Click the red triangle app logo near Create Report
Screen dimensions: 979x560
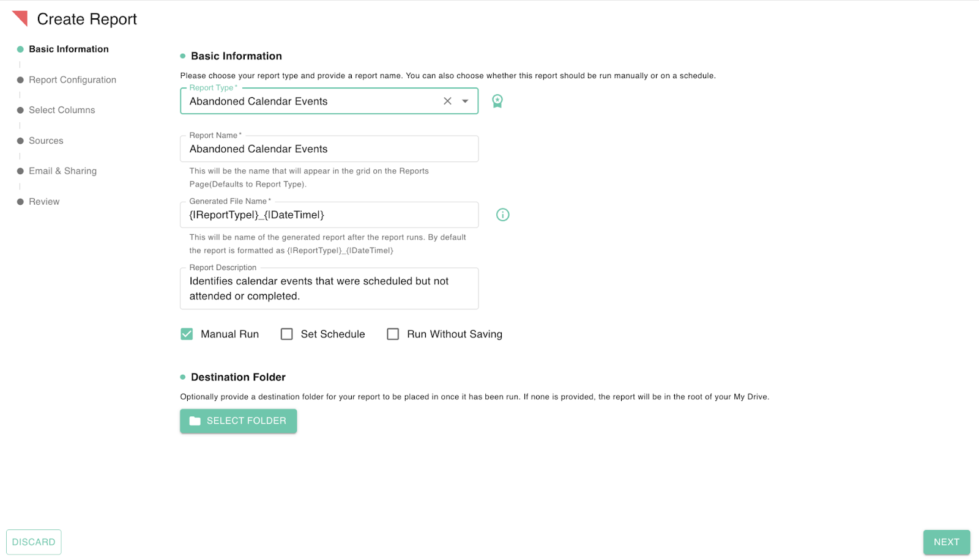(20, 18)
